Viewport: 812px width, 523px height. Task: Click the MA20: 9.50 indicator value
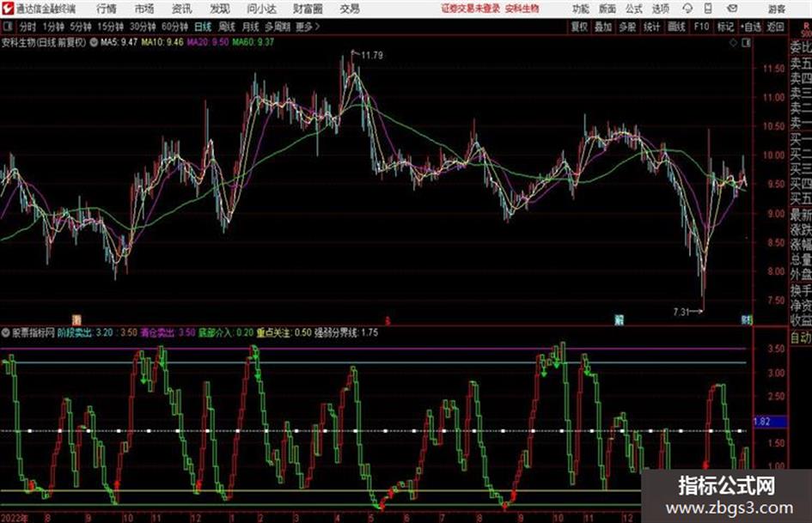click(x=208, y=42)
